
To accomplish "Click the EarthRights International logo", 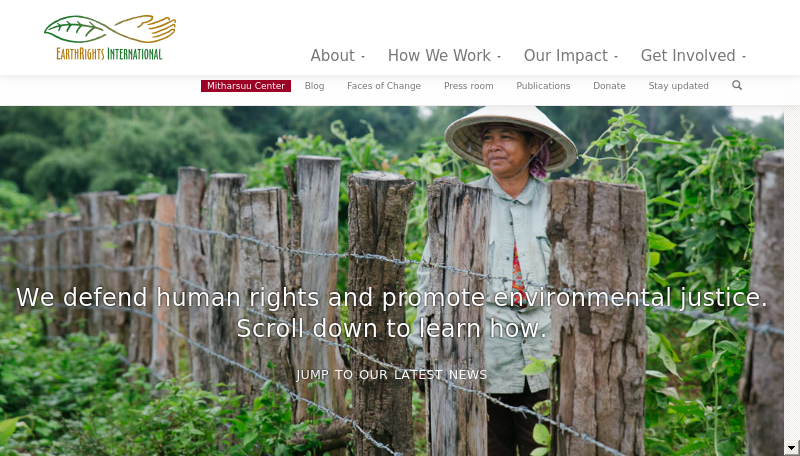I will [x=110, y=38].
